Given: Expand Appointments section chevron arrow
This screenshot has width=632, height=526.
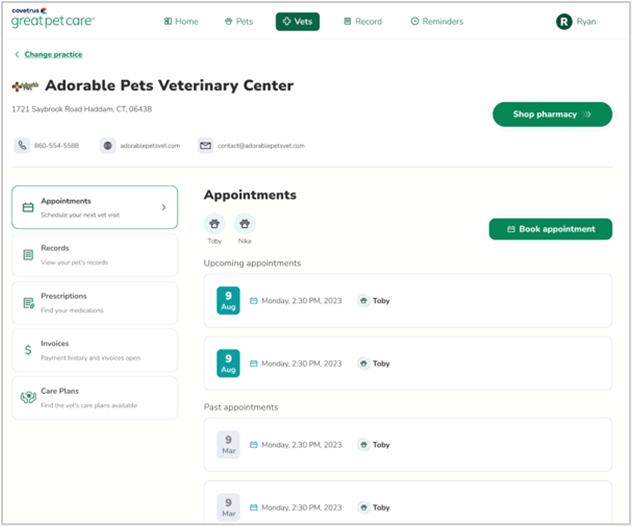Looking at the screenshot, I should point(164,208).
